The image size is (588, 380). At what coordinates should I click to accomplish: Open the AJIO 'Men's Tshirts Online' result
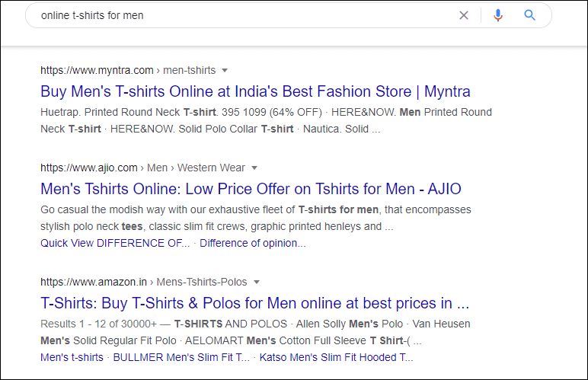[x=251, y=189]
